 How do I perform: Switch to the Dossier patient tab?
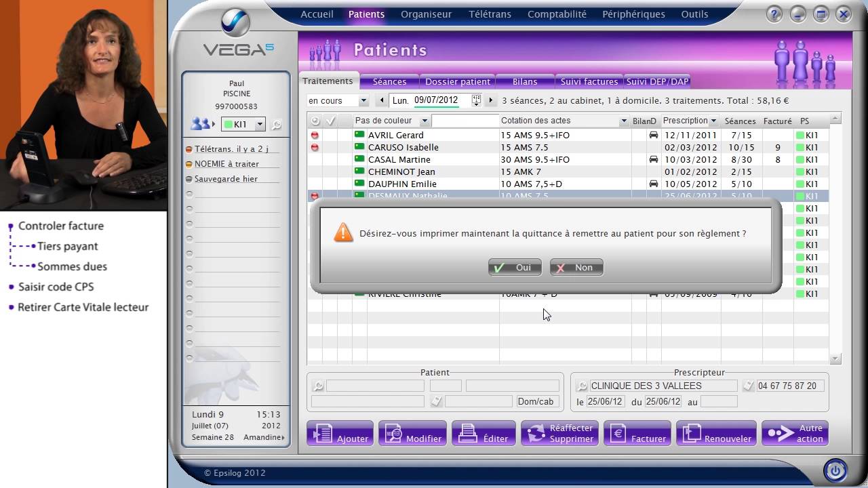(458, 81)
